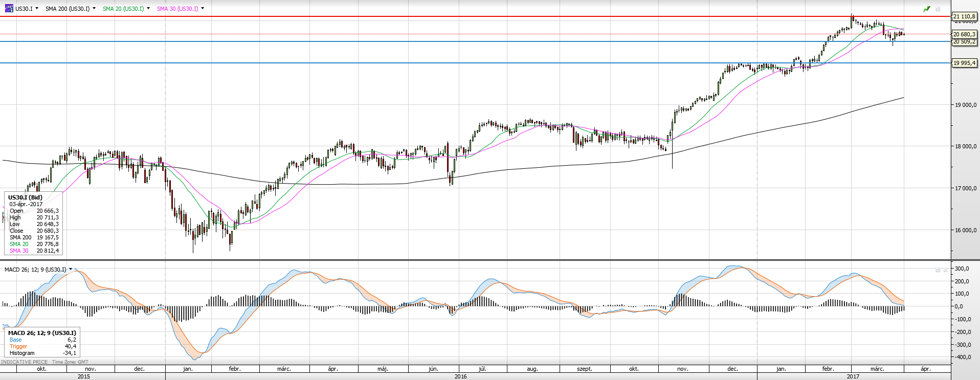Click the US30.I (Bid) data box title
The width and height of the screenshot is (980, 380).
[x=25, y=197]
